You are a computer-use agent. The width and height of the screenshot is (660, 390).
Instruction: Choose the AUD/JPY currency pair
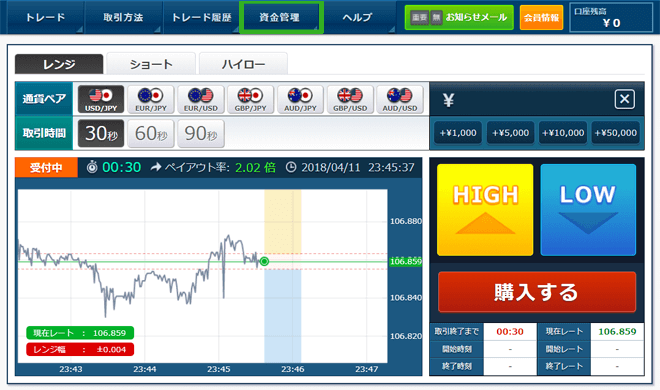[300, 99]
